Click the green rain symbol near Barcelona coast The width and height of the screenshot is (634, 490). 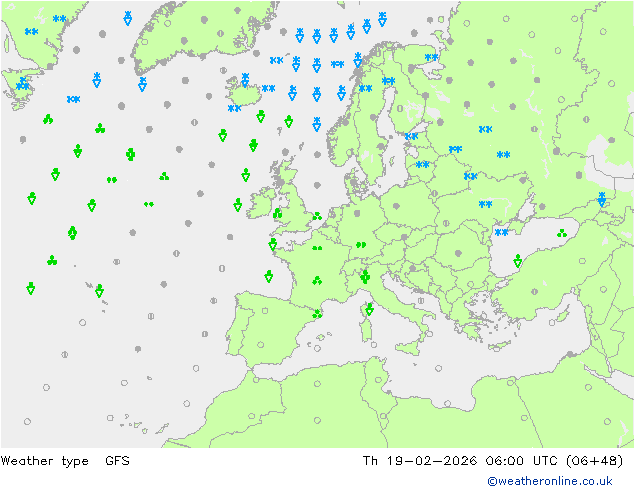click(317, 313)
